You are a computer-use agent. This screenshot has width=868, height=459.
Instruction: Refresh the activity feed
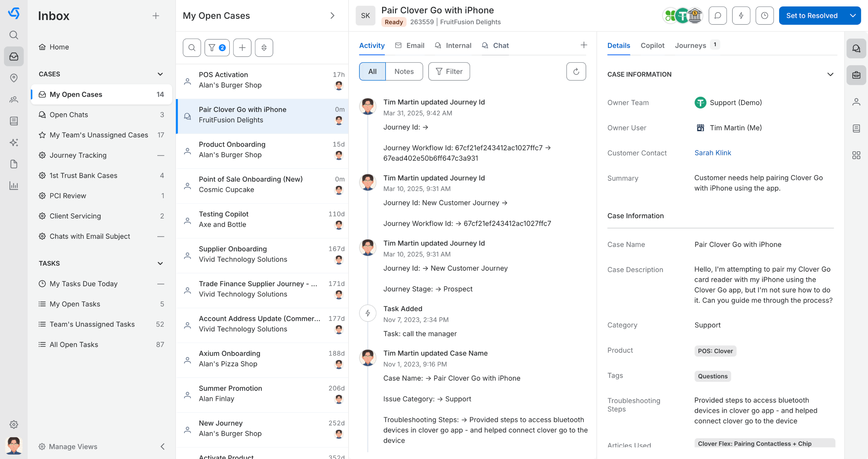coord(576,71)
